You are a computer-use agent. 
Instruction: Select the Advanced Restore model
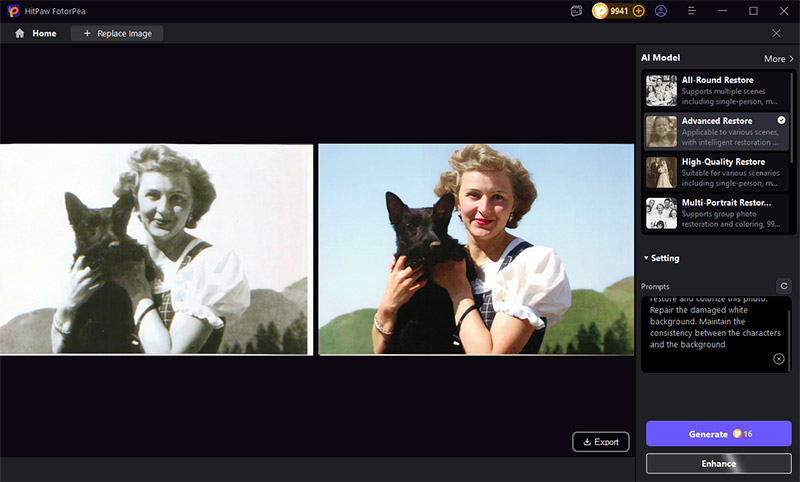coord(716,131)
